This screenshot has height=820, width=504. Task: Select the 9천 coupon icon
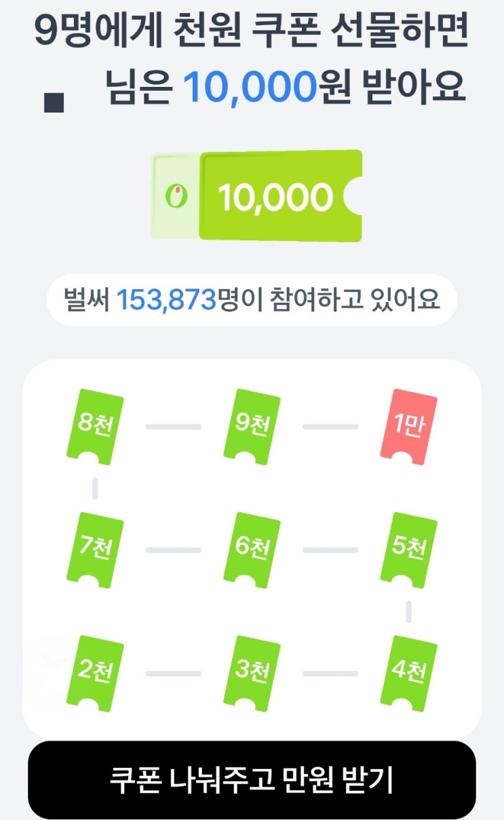[252, 426]
